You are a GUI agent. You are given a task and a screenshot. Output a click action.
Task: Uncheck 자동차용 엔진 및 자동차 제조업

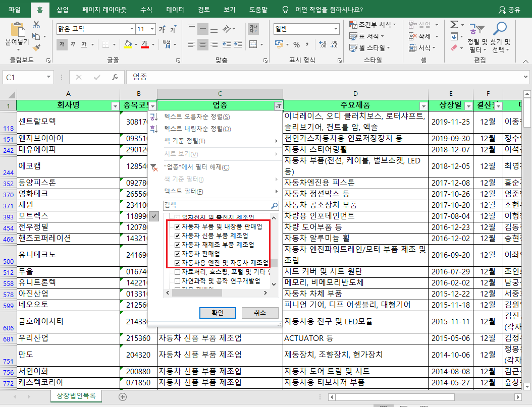(177, 263)
